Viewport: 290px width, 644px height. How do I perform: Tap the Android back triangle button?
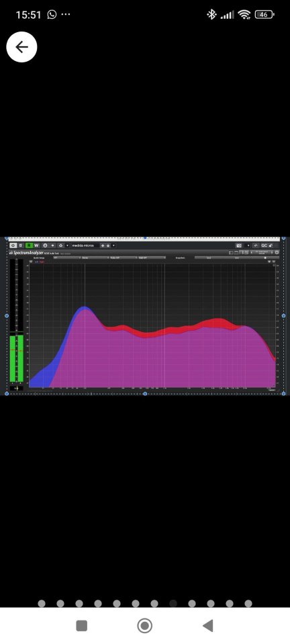click(x=208, y=625)
